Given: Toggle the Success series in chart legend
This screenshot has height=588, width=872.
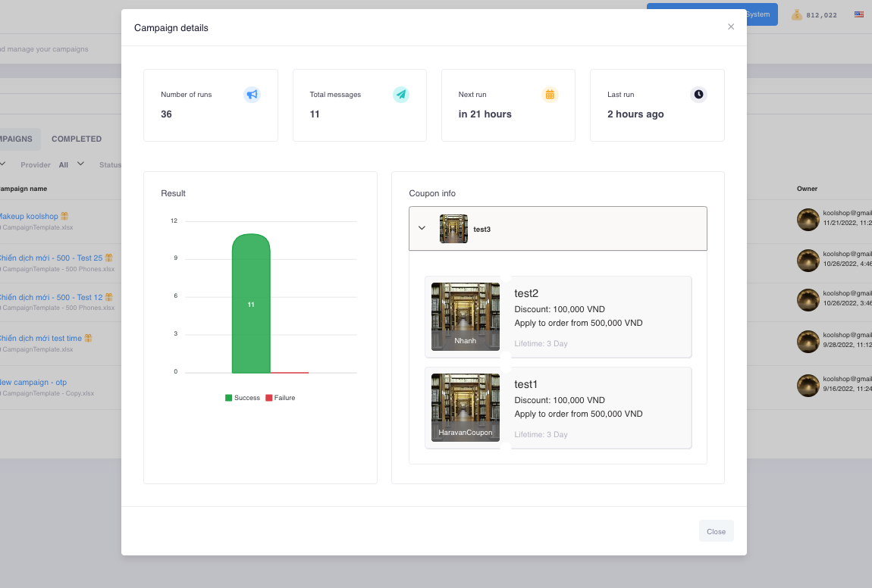Looking at the screenshot, I should tap(243, 398).
